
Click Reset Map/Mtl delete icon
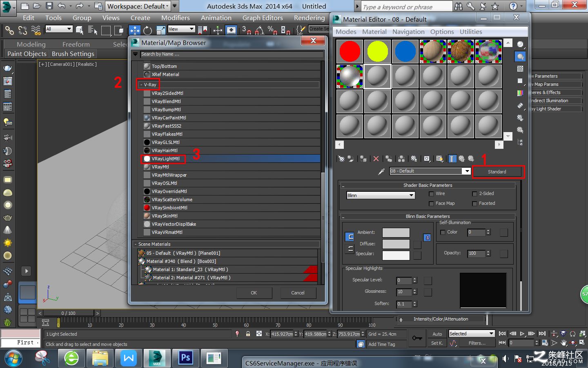(376, 159)
